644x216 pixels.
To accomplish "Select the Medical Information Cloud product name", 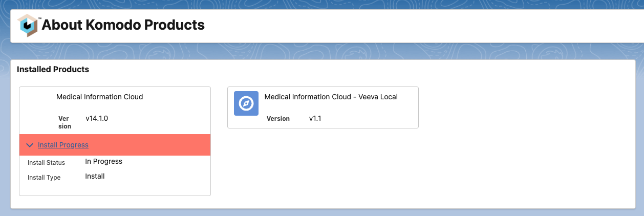I will (99, 97).
